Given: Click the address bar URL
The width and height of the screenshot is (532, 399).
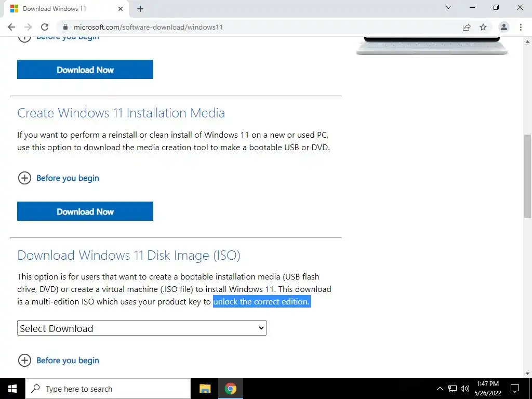Looking at the screenshot, I should (148, 27).
